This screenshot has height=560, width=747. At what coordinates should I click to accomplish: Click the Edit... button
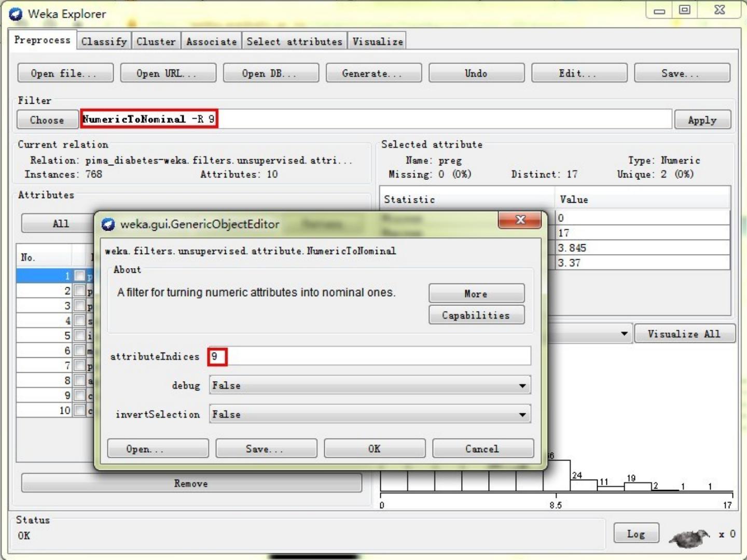pos(579,73)
